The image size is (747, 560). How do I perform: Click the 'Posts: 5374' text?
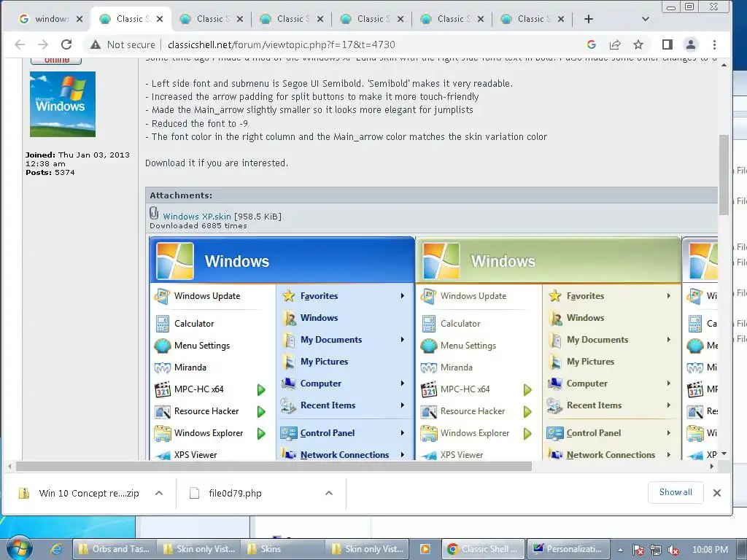click(50, 172)
